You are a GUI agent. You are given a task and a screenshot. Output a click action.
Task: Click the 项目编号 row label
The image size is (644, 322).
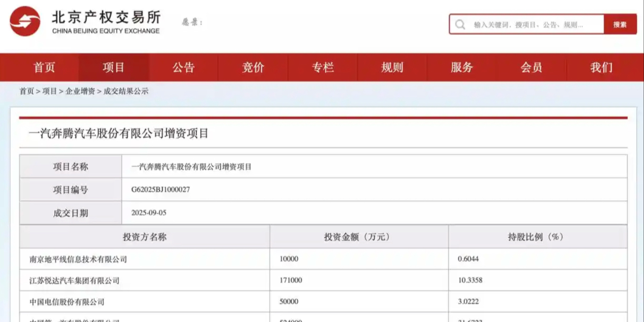pyautogui.click(x=71, y=190)
